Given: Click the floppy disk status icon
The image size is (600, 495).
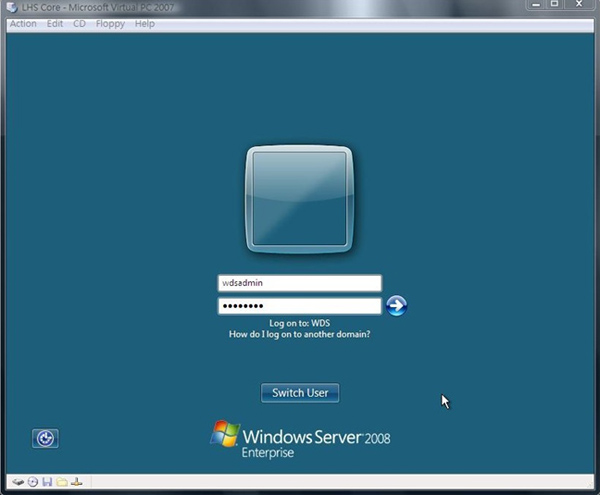Looking at the screenshot, I should pos(47,482).
